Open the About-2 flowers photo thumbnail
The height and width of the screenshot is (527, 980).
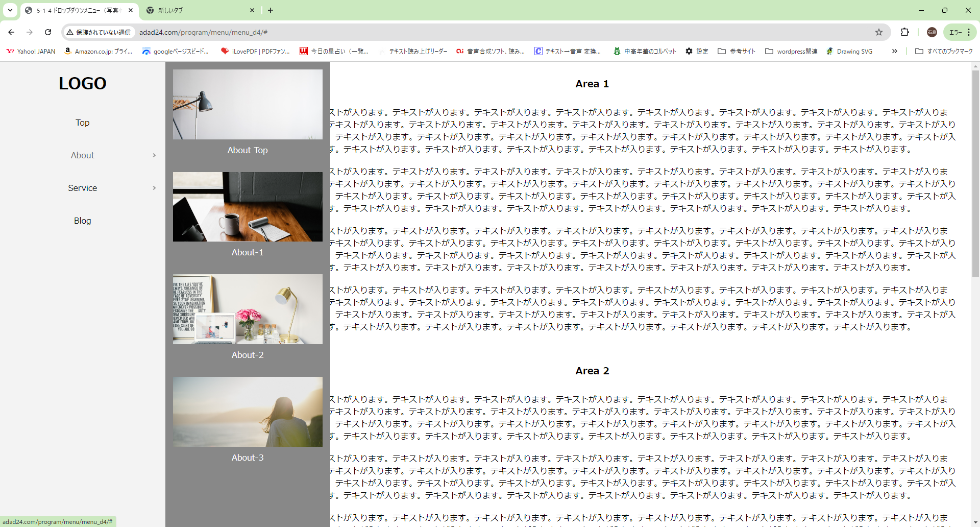click(248, 309)
